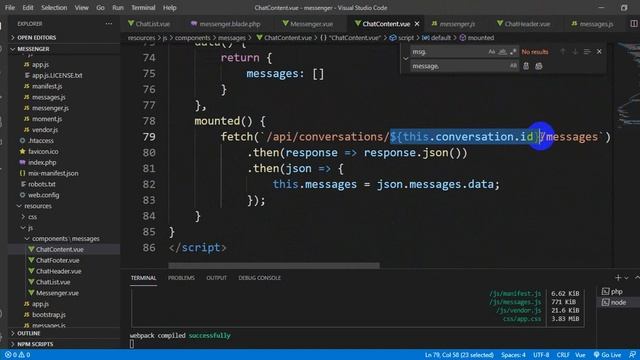Toggle Preserve Case in replace field
Screen dimensions: 640x360
click(x=513, y=66)
